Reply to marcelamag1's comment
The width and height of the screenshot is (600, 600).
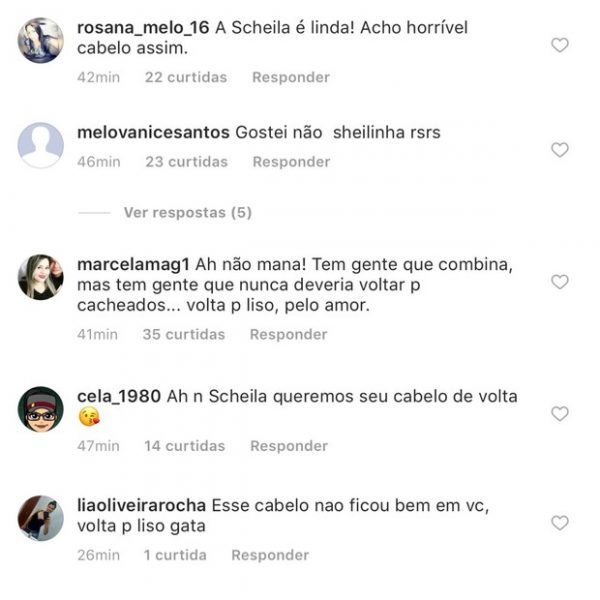[x=289, y=335]
